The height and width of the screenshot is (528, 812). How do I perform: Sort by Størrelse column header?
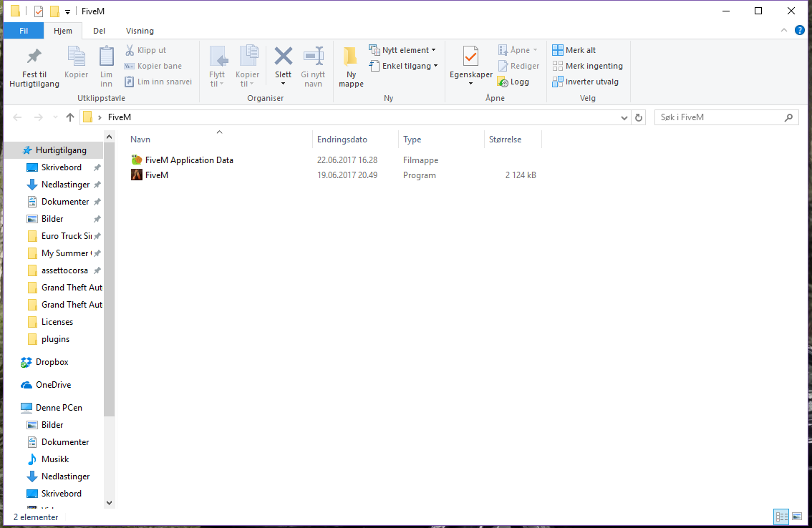[506, 140]
